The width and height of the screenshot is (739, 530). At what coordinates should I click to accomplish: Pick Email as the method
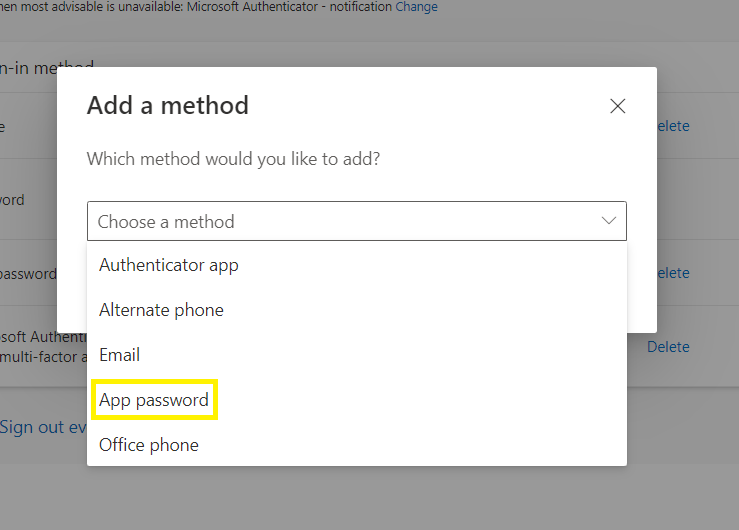(x=119, y=355)
